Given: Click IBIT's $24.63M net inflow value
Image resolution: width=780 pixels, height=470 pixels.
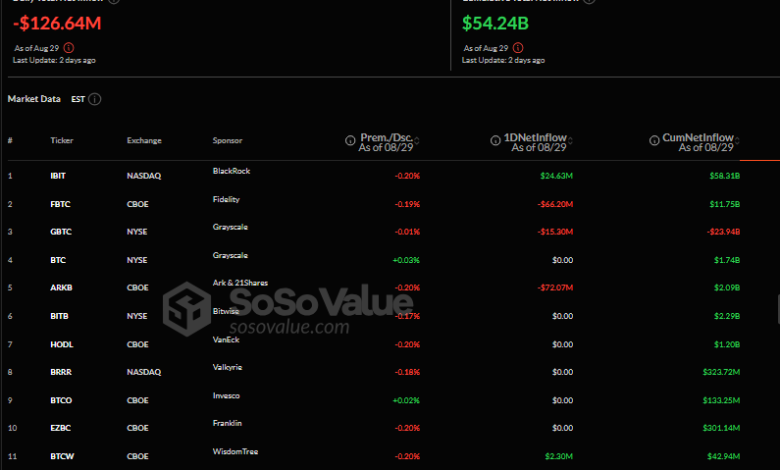Looking at the screenshot, I should pyautogui.click(x=557, y=176).
